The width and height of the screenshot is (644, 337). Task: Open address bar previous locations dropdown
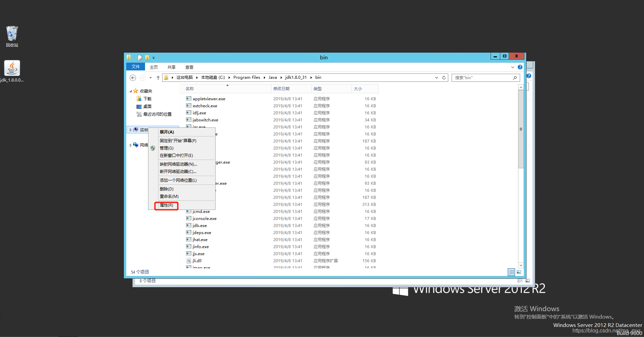click(x=436, y=77)
